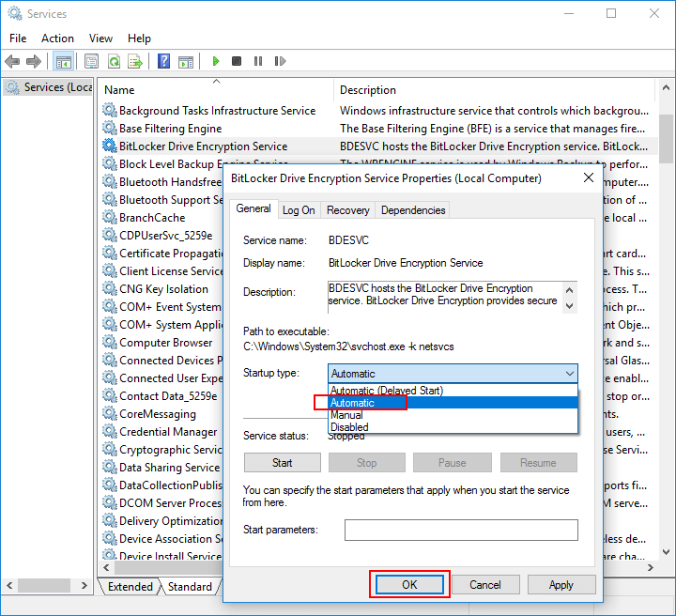Switch to the Standard view tab
Viewport: 676px width, 616px height.
pos(190,587)
